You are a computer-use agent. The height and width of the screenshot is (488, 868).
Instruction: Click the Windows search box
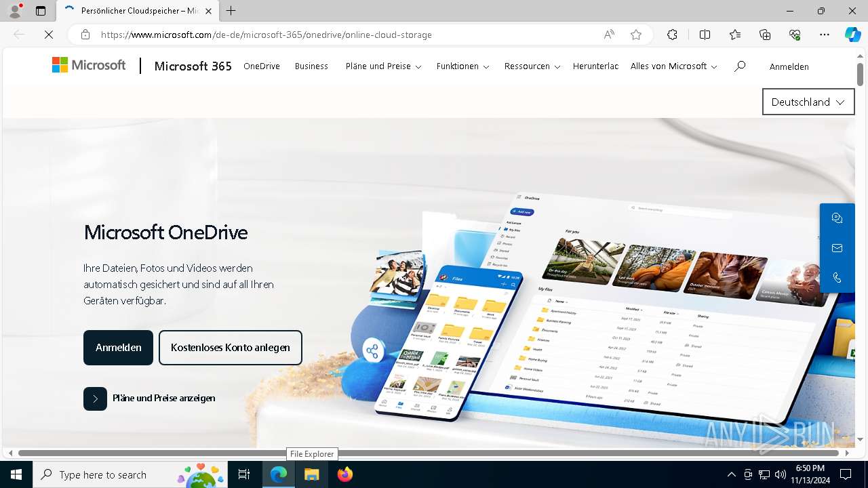pos(130,474)
